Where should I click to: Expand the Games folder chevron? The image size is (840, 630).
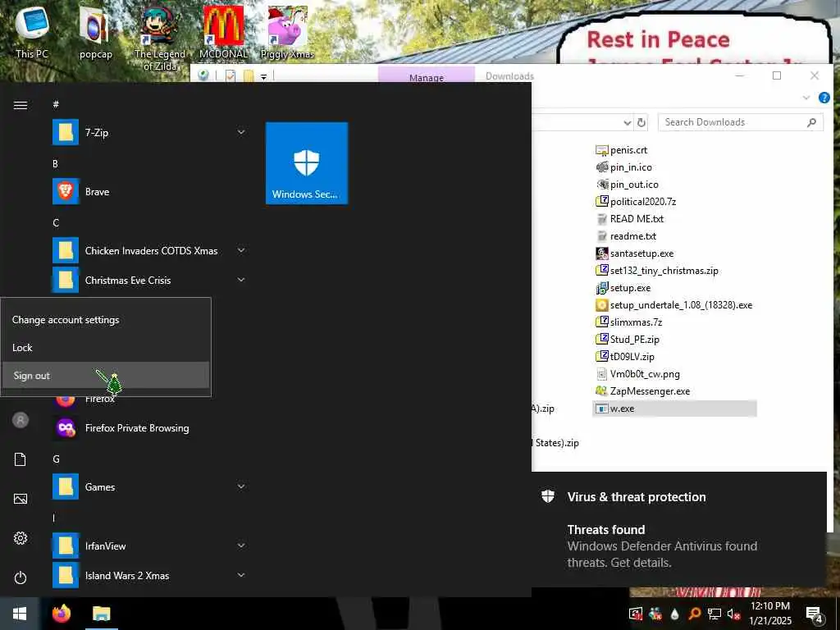click(241, 486)
